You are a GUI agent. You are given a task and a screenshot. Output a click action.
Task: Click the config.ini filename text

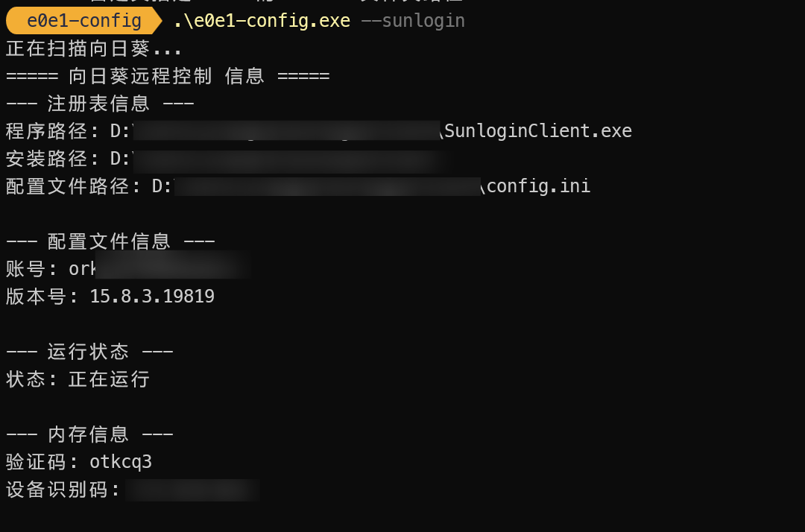(538, 186)
